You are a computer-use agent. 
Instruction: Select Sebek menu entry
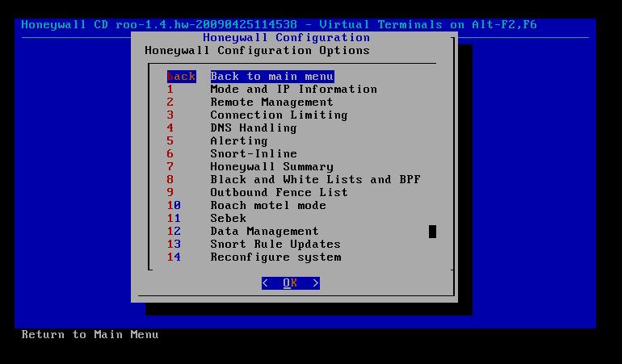(228, 218)
